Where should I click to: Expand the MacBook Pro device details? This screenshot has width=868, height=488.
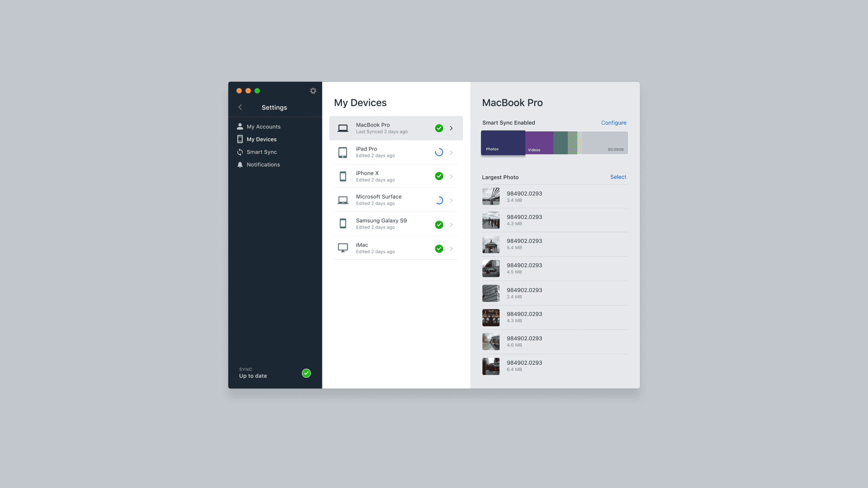(451, 128)
